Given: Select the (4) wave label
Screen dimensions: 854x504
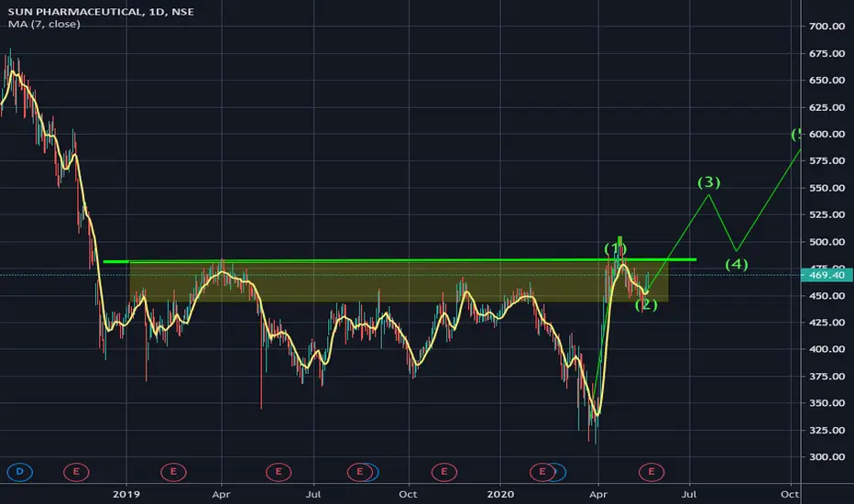Looking at the screenshot, I should 737,265.
